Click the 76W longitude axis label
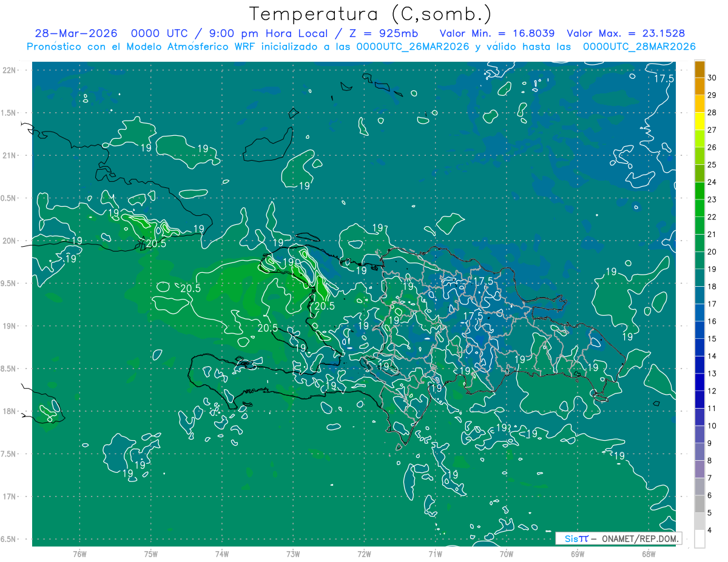The height and width of the screenshot is (562, 728). [79, 554]
